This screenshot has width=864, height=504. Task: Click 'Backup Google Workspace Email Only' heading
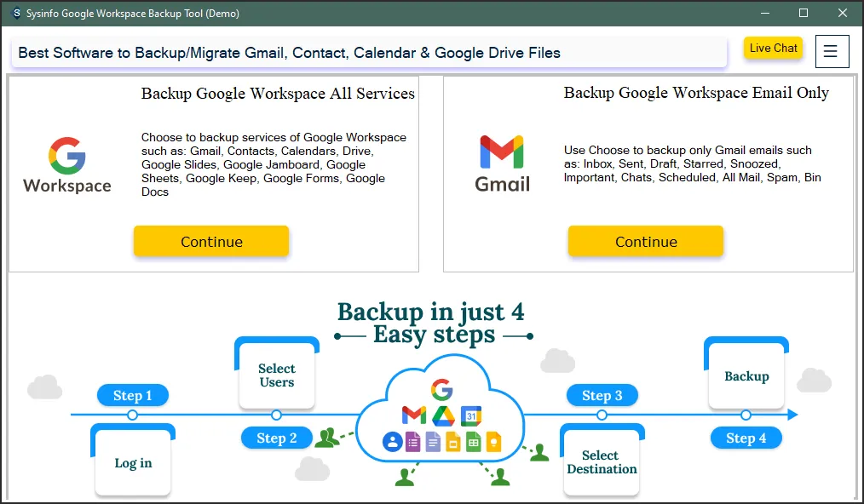pyautogui.click(x=696, y=93)
